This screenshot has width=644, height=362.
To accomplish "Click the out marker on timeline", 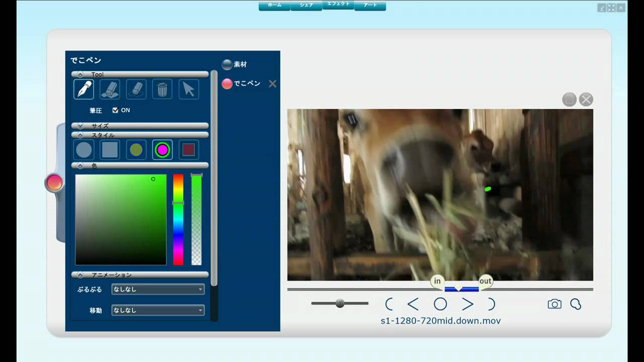I will pyautogui.click(x=486, y=281).
